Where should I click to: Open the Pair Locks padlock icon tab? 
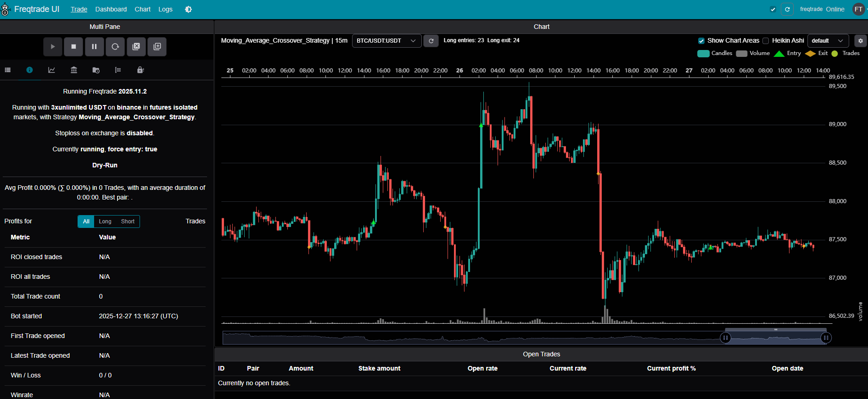point(140,70)
